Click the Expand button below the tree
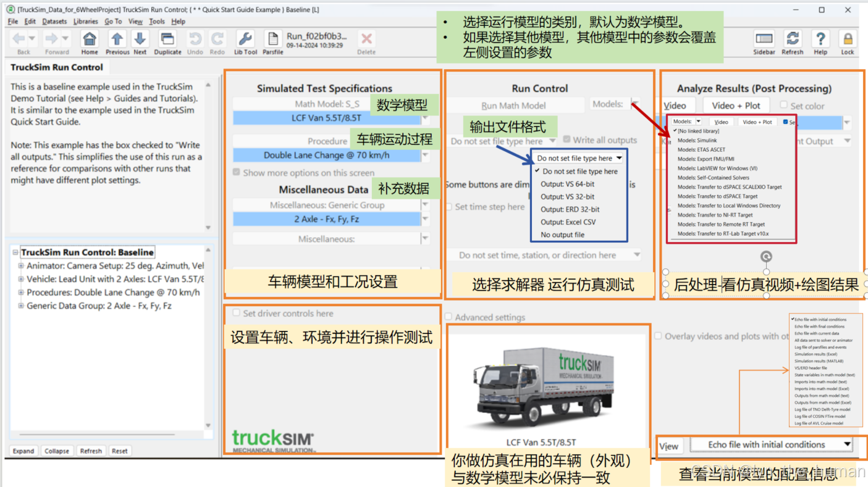This screenshot has width=868, height=487. coord(23,451)
